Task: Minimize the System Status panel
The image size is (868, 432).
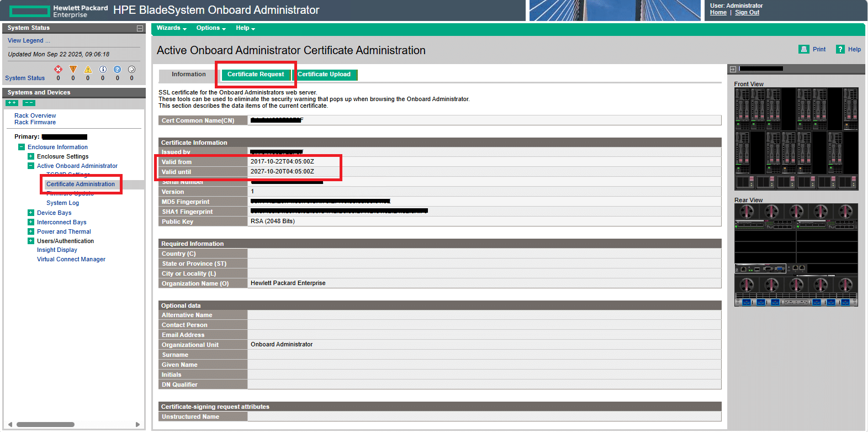Action: tap(140, 28)
